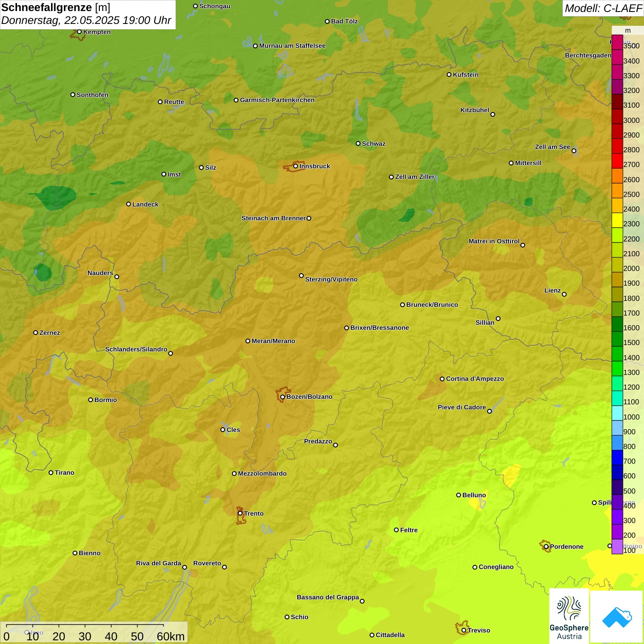
Task: Click the '60km' scale bar label
Action: tap(171, 636)
